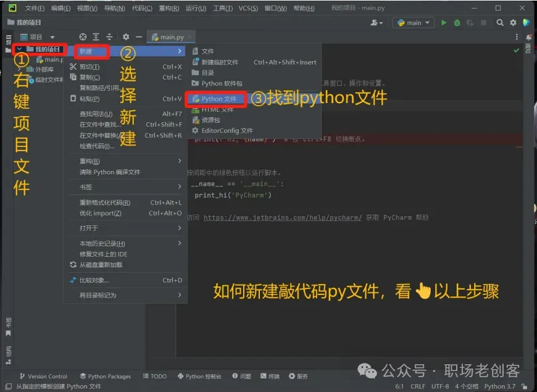The height and width of the screenshot is (392, 537).
Task: Choose 优化 import menu entry
Action: (x=125, y=213)
